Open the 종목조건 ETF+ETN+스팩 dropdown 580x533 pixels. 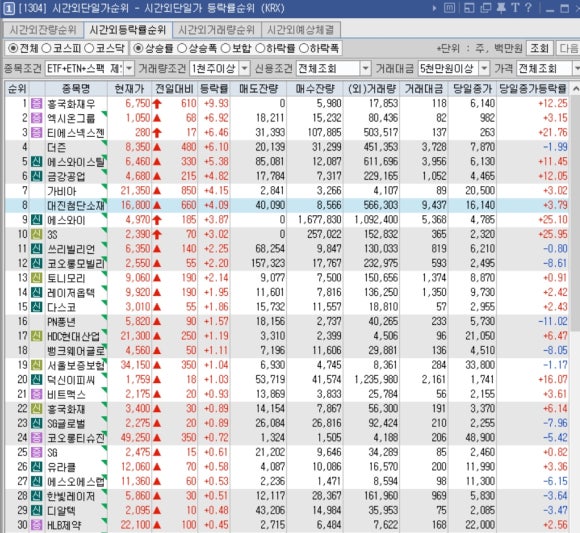coord(129,68)
